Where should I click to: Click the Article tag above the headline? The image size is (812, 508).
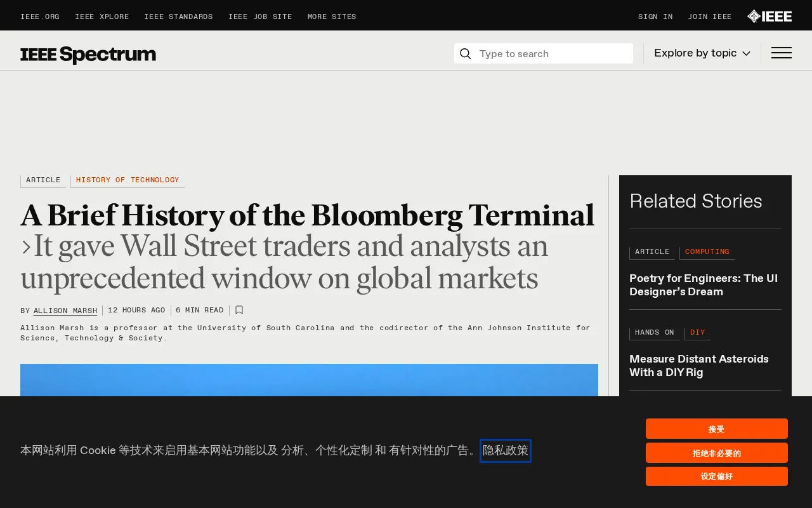pyautogui.click(x=43, y=180)
